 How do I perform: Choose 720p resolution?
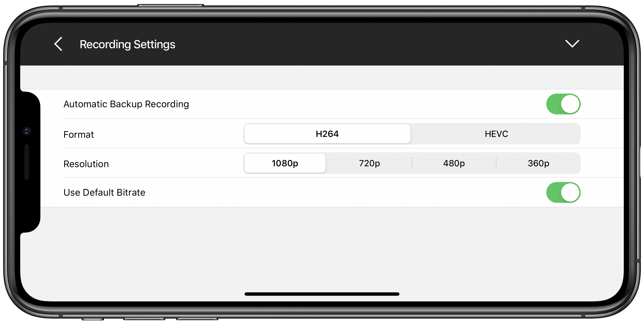(369, 163)
